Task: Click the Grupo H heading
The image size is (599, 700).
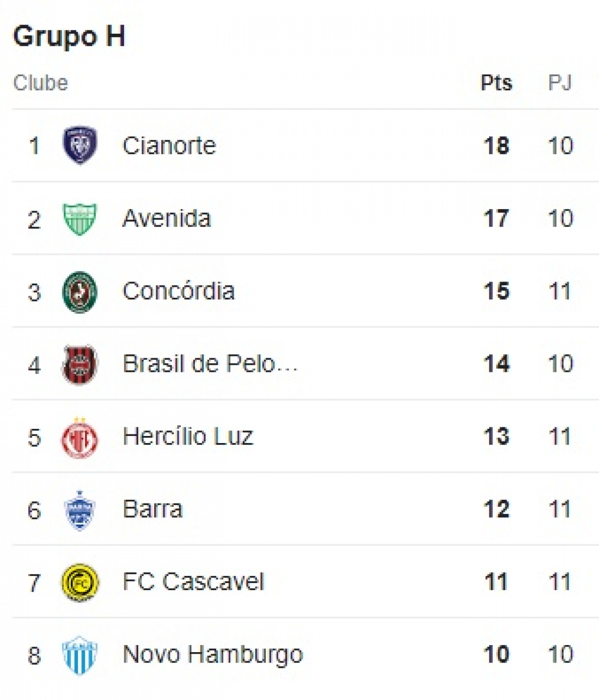Action: pos(69,36)
